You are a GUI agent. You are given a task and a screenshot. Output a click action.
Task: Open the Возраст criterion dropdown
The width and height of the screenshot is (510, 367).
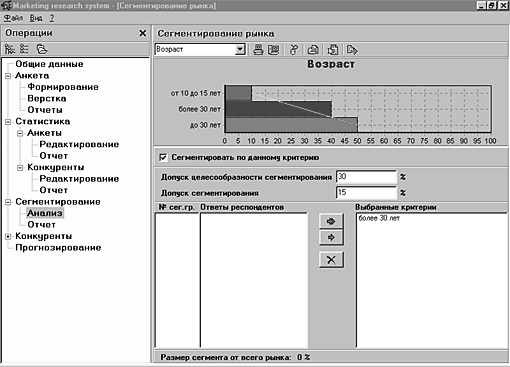coord(240,50)
